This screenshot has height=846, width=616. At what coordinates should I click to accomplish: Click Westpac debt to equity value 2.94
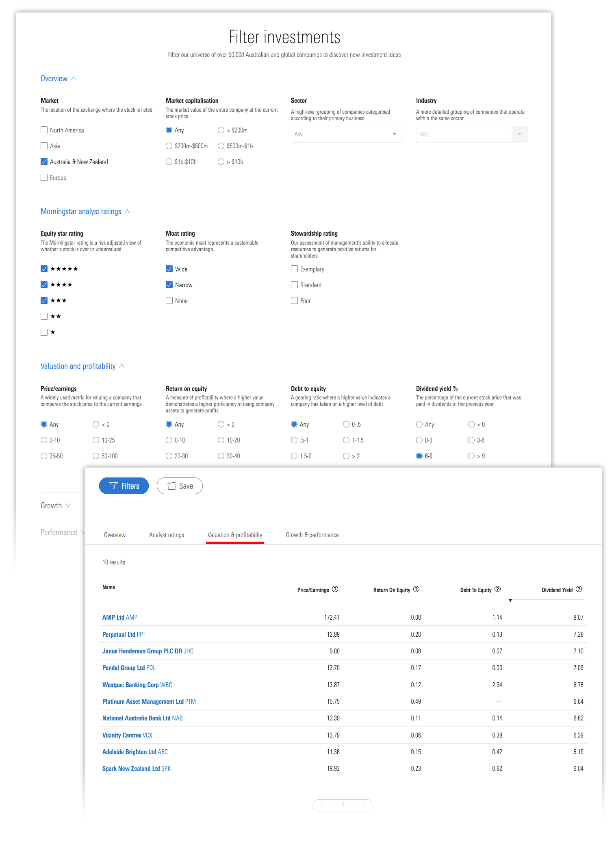click(497, 685)
